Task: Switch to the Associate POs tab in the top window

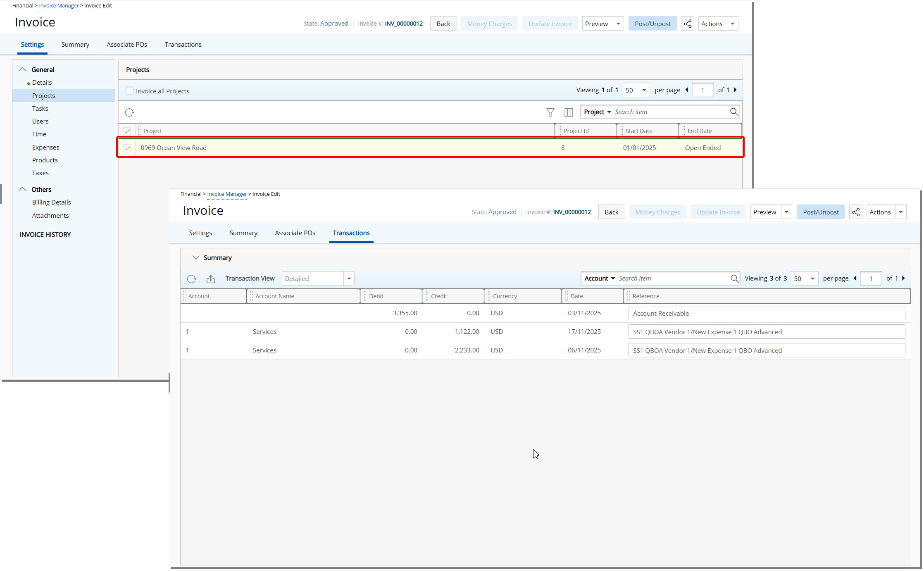Action: pos(127,44)
